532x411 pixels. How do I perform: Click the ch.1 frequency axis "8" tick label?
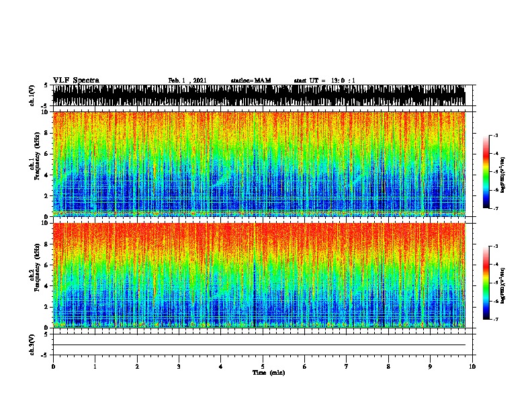point(46,133)
